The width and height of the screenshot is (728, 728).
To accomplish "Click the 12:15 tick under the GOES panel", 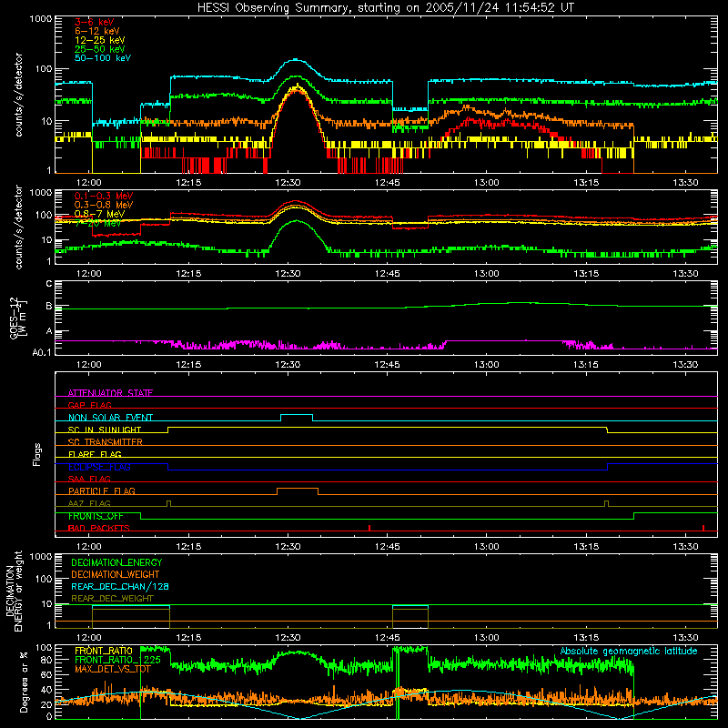I will click(x=188, y=365).
